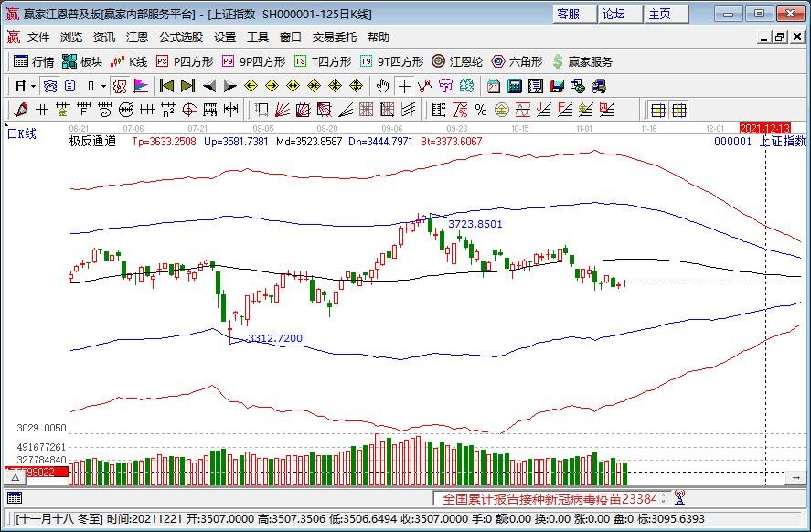Image resolution: width=811 pixels, height=532 pixels.
Task: Click the floppy disk save icon
Action: [x=557, y=86]
